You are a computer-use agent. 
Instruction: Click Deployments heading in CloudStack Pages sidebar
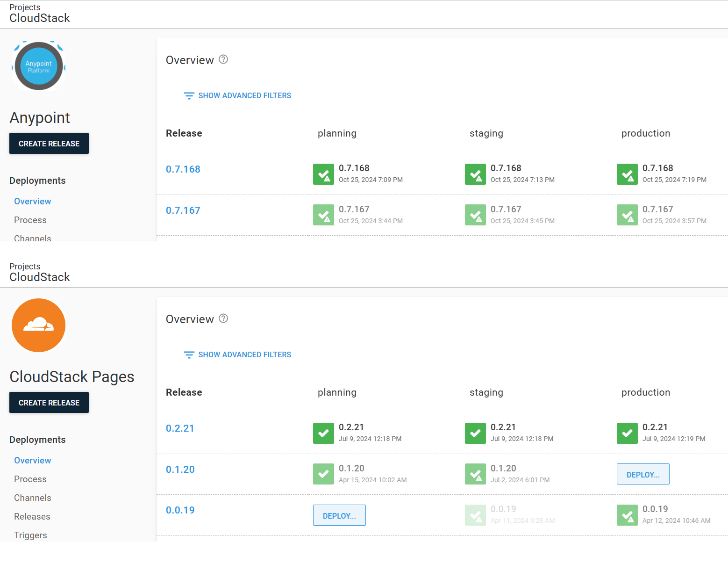click(37, 440)
